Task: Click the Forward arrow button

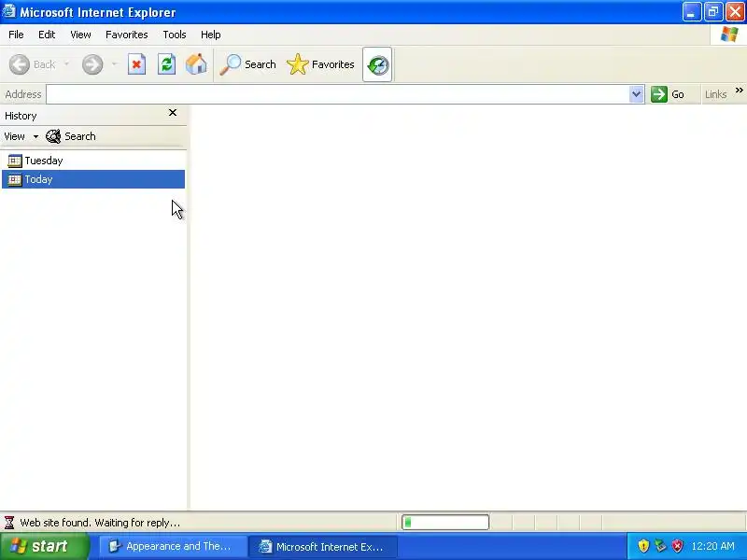Action: 92,64
